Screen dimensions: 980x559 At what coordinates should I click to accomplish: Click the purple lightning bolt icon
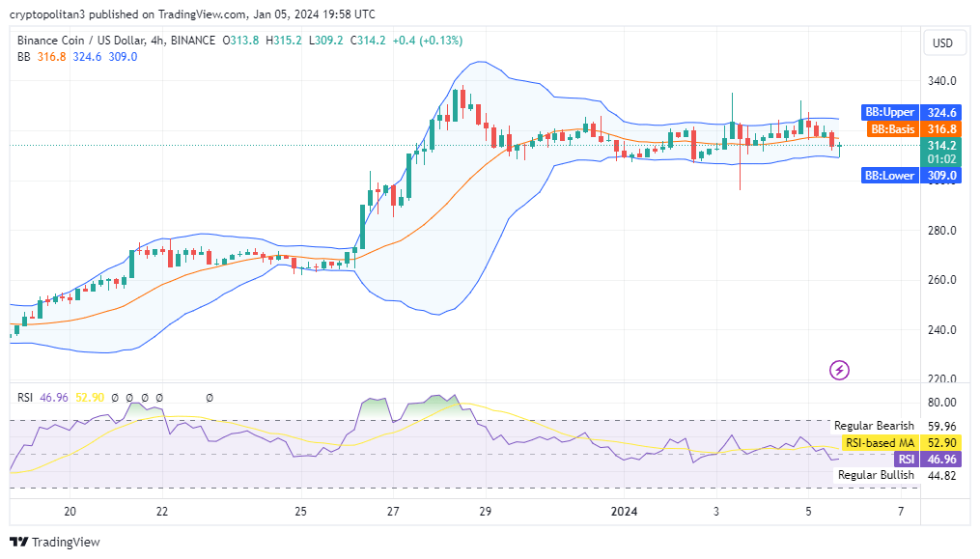839,370
